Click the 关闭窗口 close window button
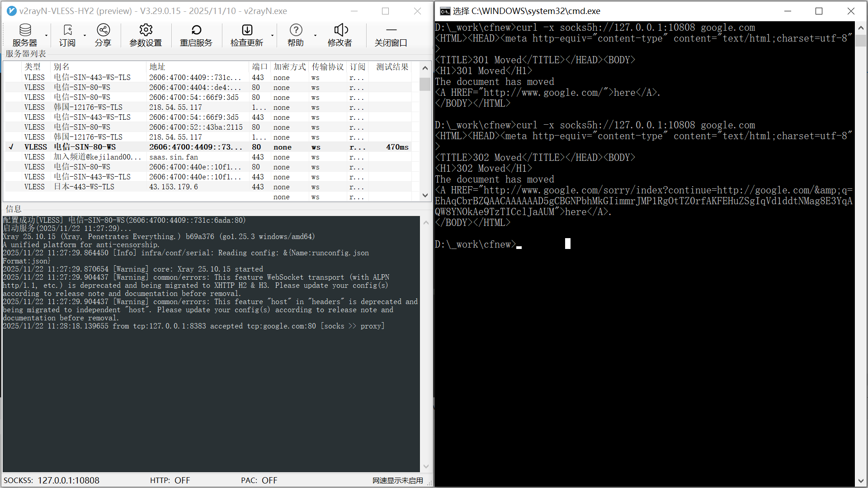Screen dimensions: 868x488 [x=391, y=35]
